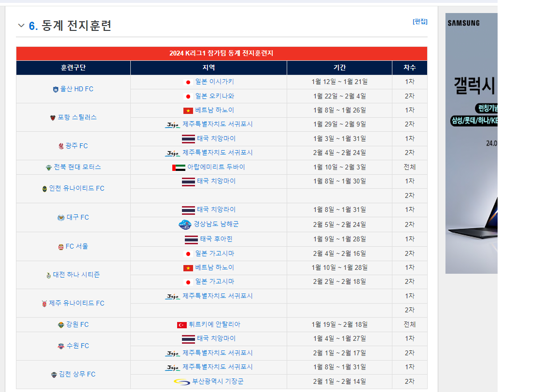Follow the 태국 후아힌 location link
This screenshot has height=392, width=556.
click(216, 239)
